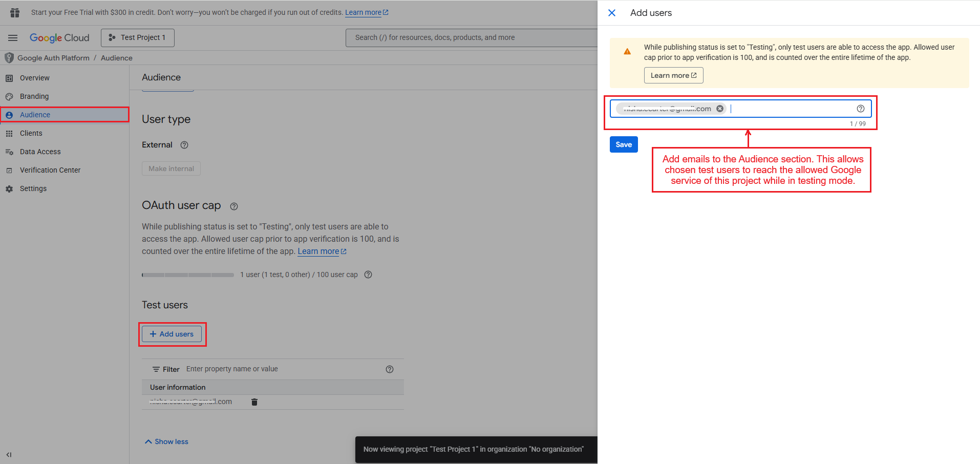Click the Add users button

(172, 334)
